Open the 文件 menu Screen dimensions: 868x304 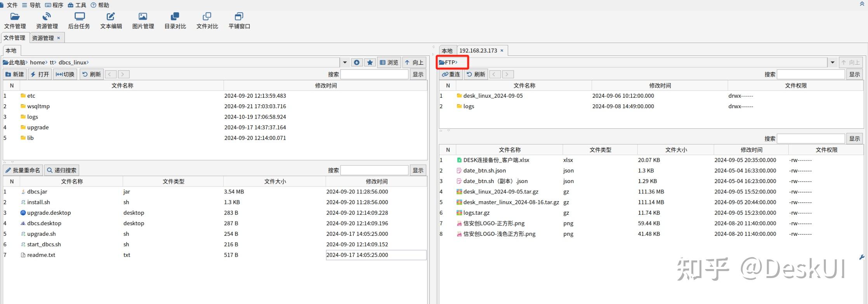point(9,5)
